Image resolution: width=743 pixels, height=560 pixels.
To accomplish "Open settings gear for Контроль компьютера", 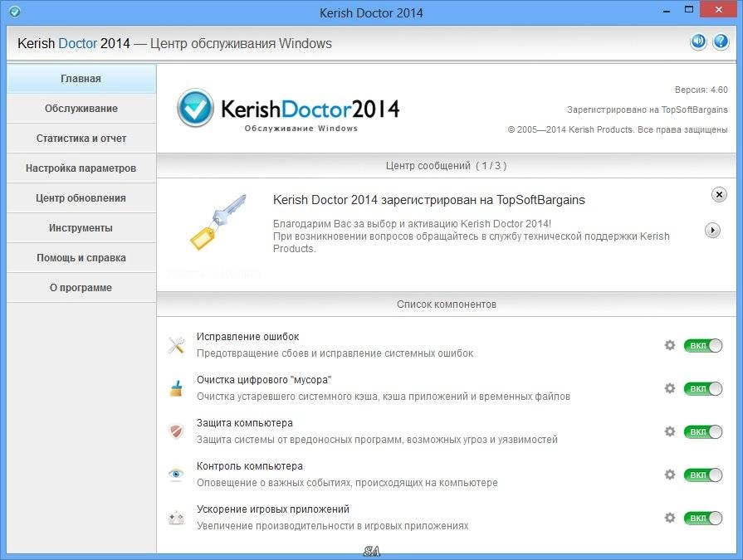I will tap(670, 475).
